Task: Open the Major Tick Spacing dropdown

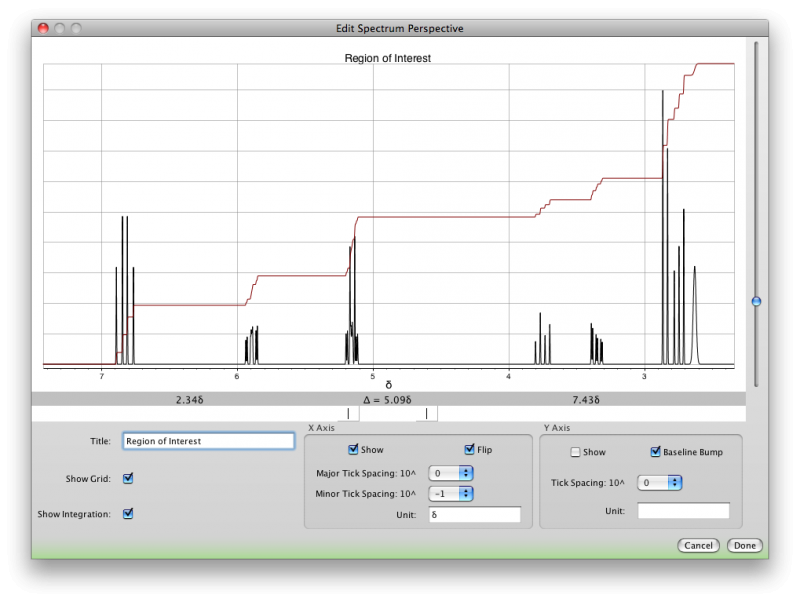Action: 451,473
